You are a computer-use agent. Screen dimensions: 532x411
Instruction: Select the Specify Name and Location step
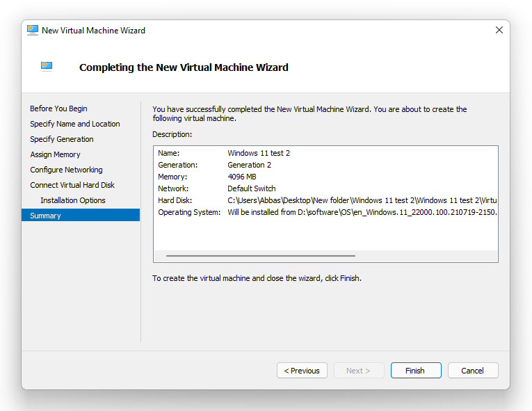[x=74, y=124]
